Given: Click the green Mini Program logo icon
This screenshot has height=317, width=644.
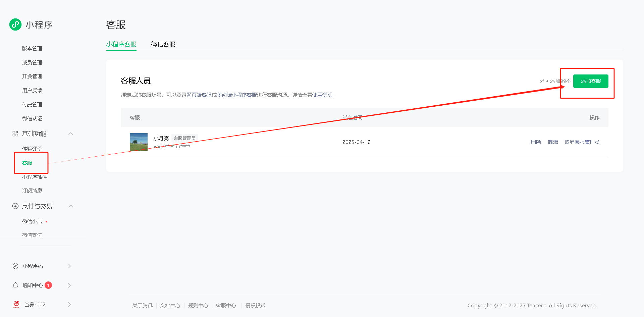Looking at the screenshot, I should [x=15, y=24].
